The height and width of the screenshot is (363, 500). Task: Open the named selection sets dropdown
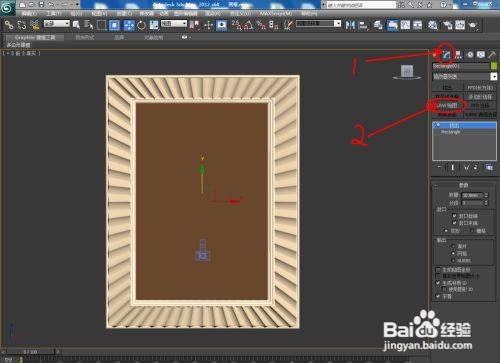click(x=319, y=24)
